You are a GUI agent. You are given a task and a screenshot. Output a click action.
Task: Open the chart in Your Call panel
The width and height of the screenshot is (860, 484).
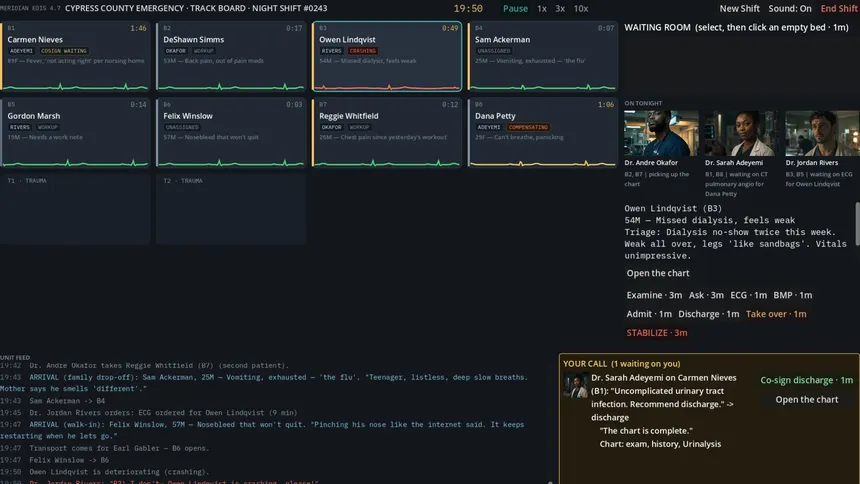(806, 399)
